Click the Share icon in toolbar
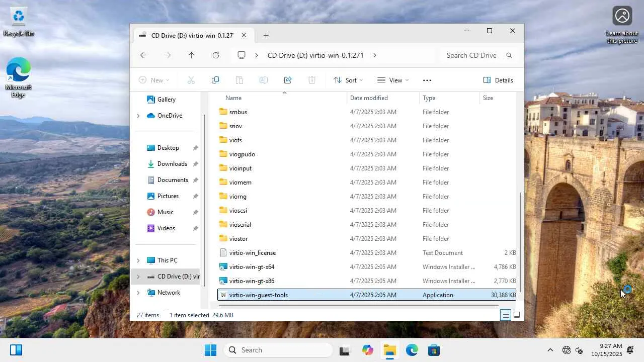Viewport: 644px width, 362px height. pyautogui.click(x=288, y=80)
